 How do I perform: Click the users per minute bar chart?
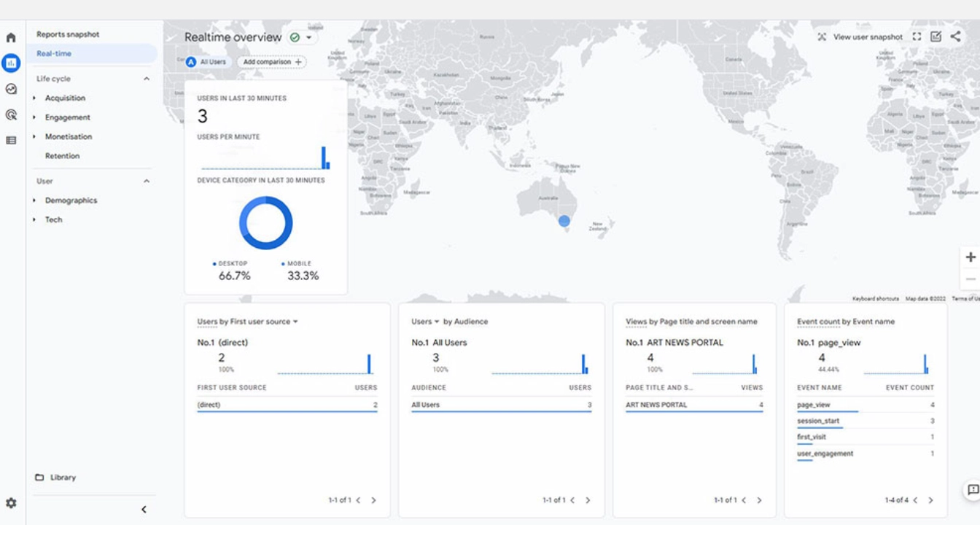pos(265,157)
